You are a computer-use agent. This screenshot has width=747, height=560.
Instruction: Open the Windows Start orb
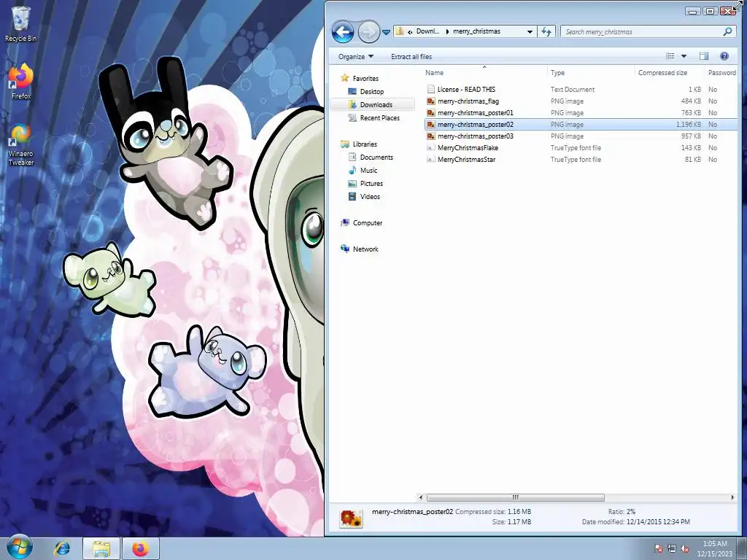pos(19,548)
